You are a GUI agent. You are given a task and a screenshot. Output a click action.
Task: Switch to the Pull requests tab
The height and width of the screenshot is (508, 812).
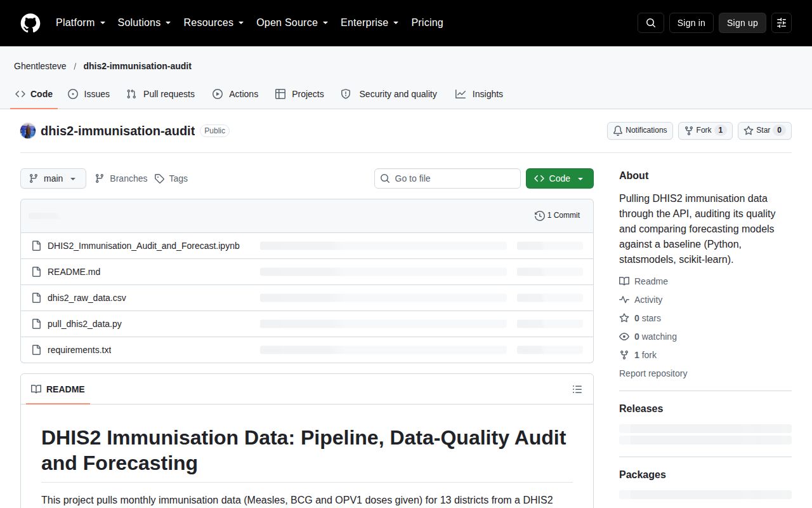160,94
